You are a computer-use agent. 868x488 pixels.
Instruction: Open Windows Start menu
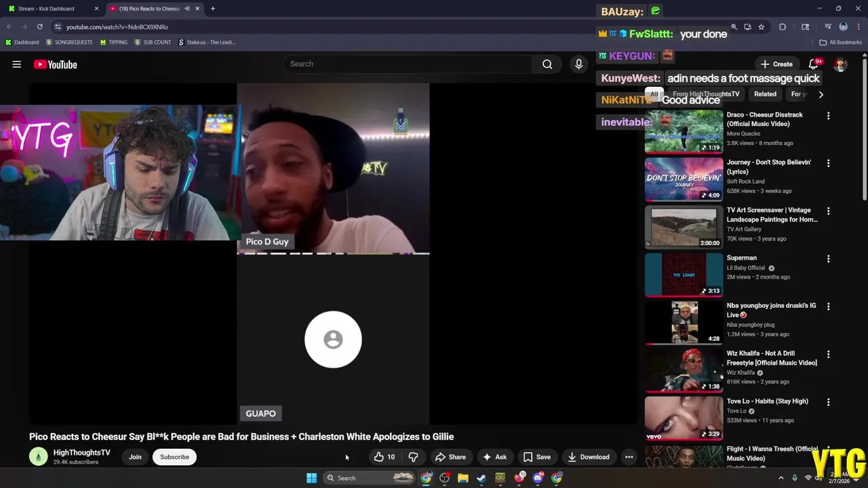tap(311, 478)
